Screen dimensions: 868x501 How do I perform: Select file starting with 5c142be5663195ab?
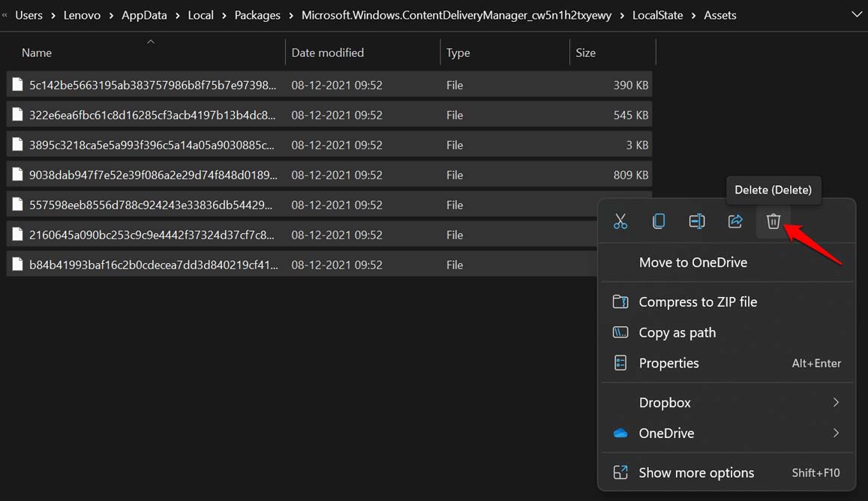point(152,85)
